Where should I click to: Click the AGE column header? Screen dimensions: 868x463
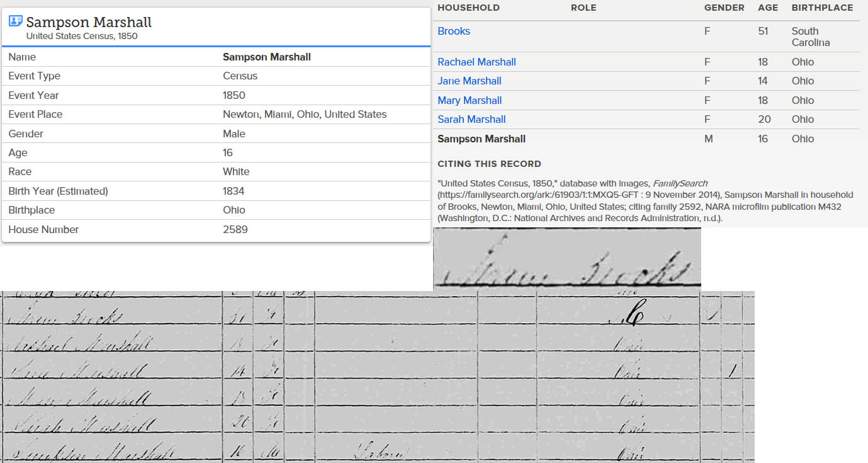pos(768,8)
